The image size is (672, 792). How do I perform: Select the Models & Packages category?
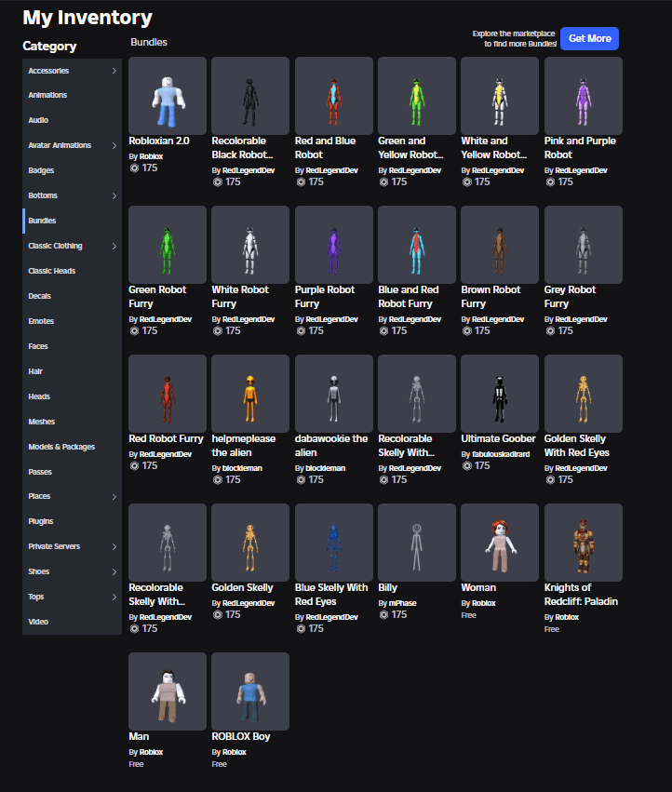click(61, 447)
